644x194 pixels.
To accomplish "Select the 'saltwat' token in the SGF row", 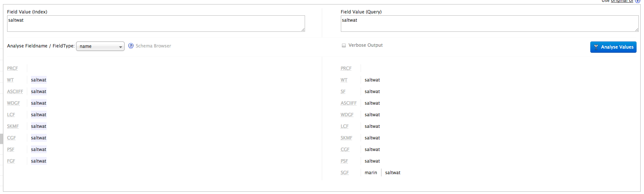I will pyautogui.click(x=393, y=173).
